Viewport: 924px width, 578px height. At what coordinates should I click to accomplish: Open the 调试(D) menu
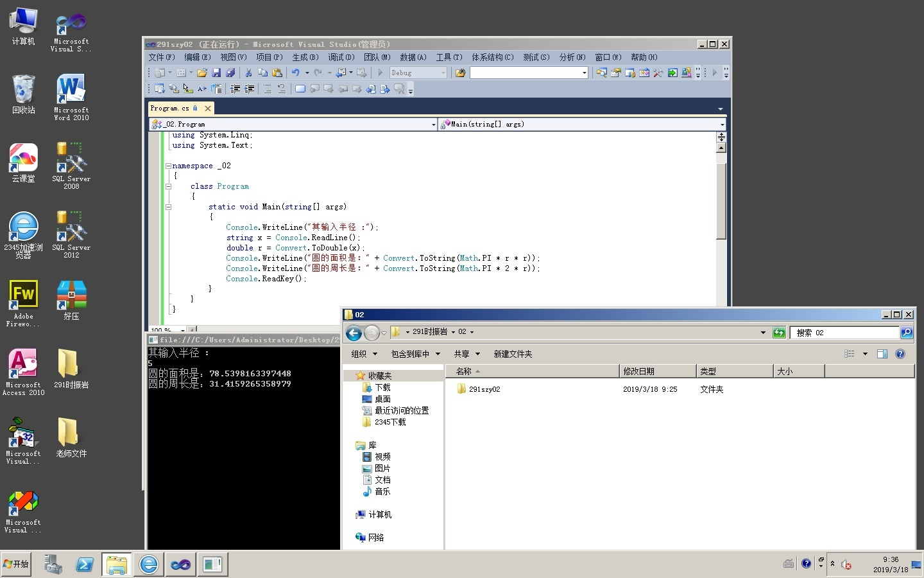(341, 57)
